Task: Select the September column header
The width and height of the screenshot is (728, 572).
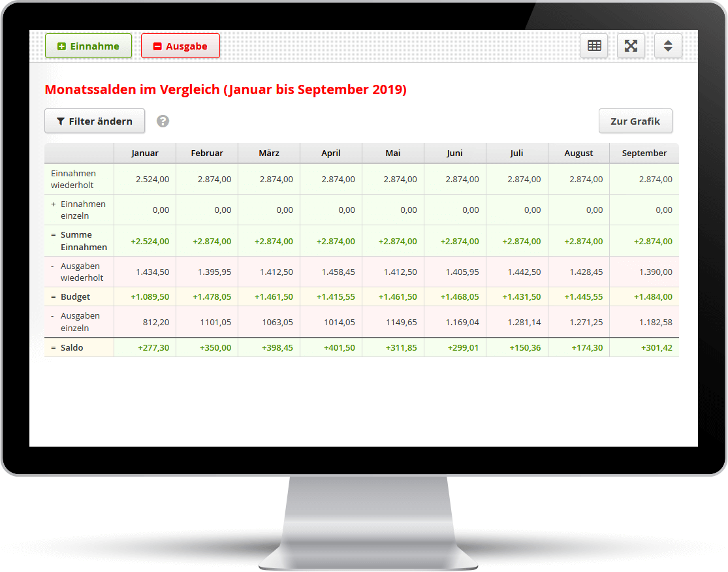Action: [644, 153]
